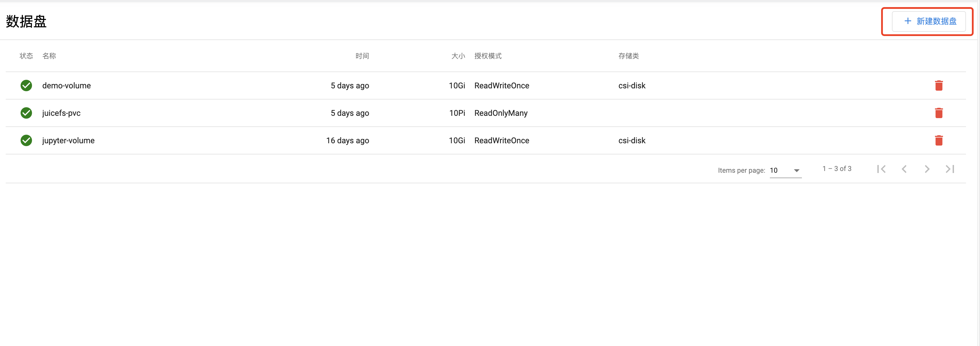Click demo-volume green status checkmark
This screenshot has width=980, height=346.
tap(26, 85)
